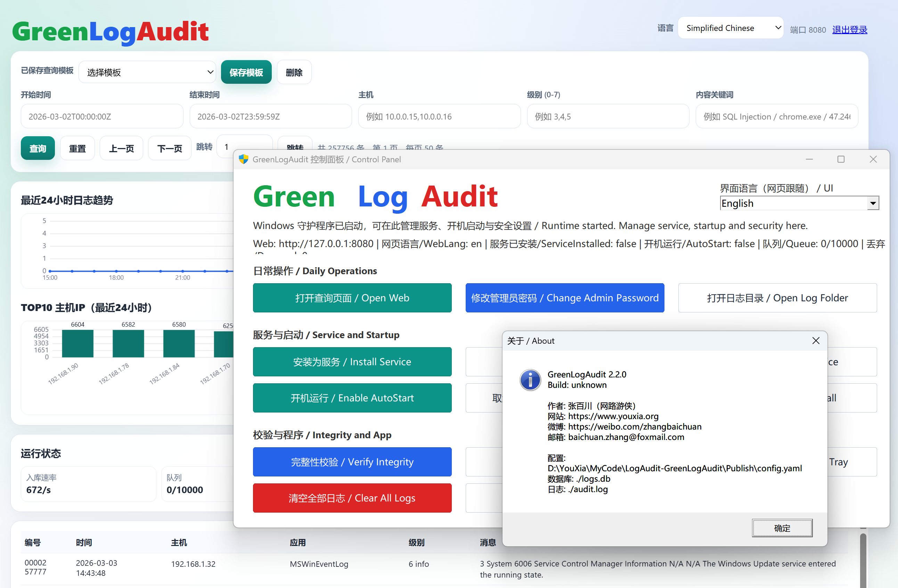The height and width of the screenshot is (588, 898).
Task: Click the red Clear All Logs button
Action: [x=352, y=498]
